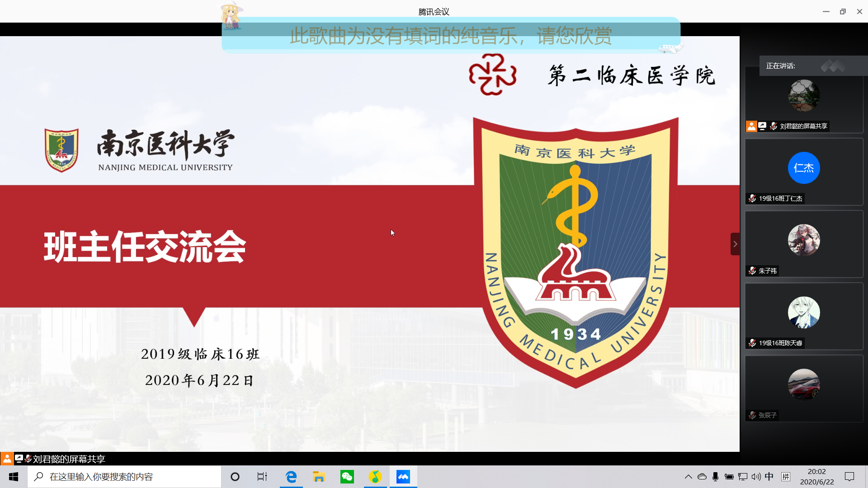Open the Windows notification center
The width and height of the screenshot is (868, 488).
[x=849, y=477]
